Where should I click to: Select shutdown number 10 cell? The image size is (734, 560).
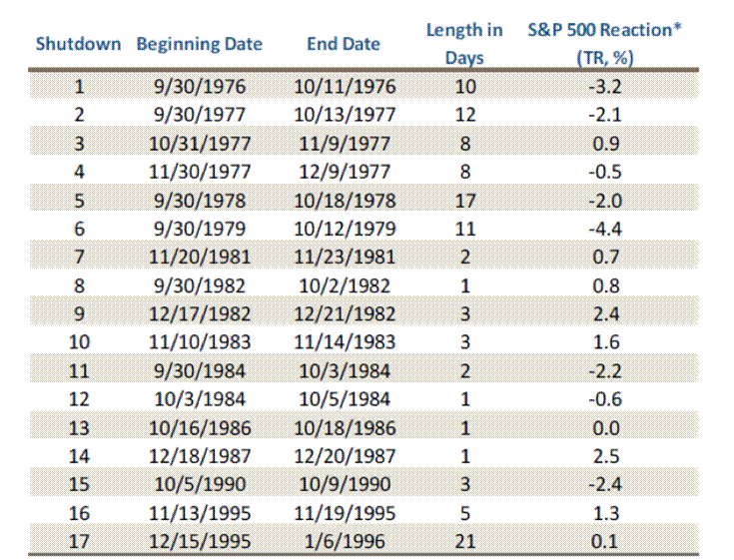click(x=79, y=342)
